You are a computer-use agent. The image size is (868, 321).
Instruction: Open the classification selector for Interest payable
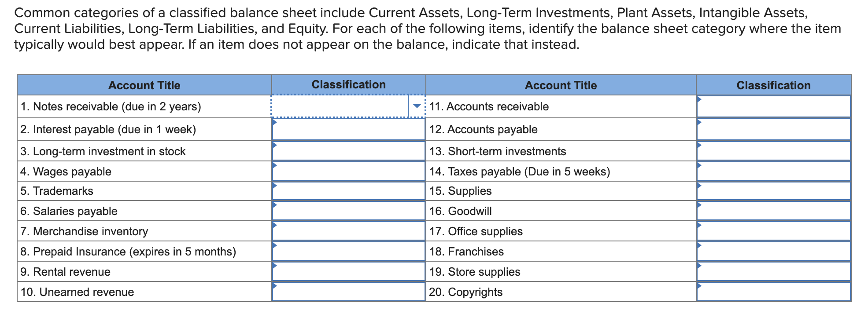point(348,129)
